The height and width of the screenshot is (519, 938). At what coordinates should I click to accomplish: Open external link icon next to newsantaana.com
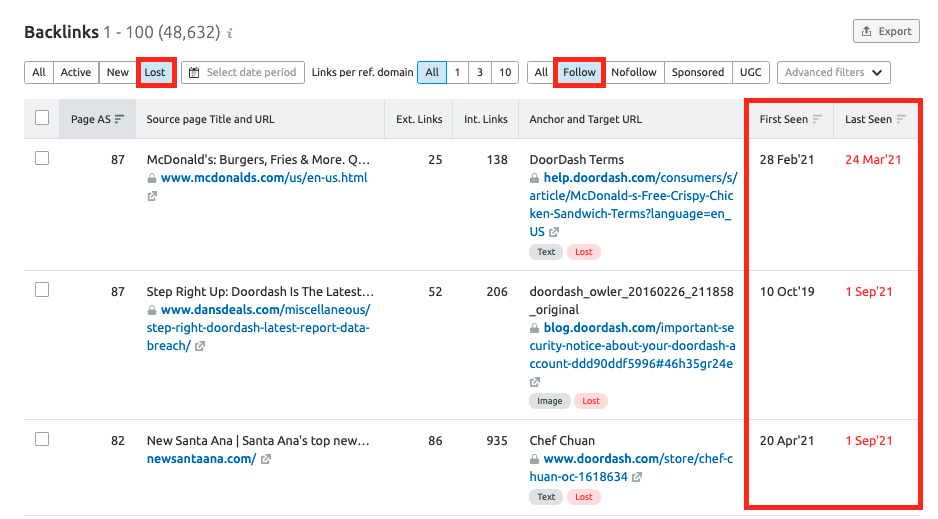pos(266,459)
